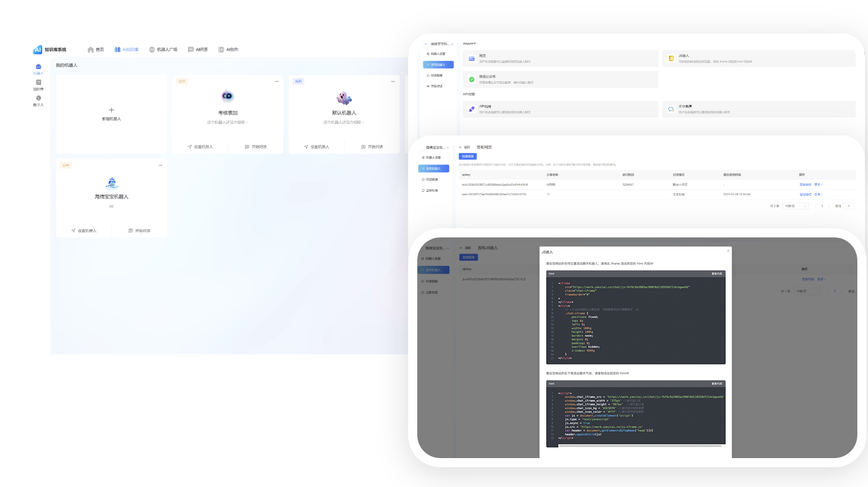Image resolution: width=868 pixels, height=487 pixels.
Task: Open page-size dropdown in 发布网页 panel
Action: tap(795, 206)
